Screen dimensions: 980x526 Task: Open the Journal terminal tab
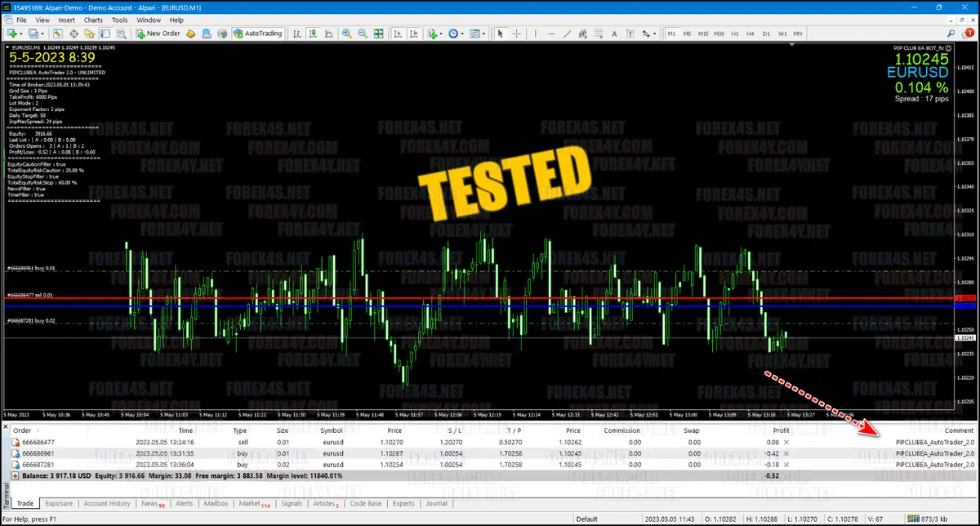click(x=436, y=504)
